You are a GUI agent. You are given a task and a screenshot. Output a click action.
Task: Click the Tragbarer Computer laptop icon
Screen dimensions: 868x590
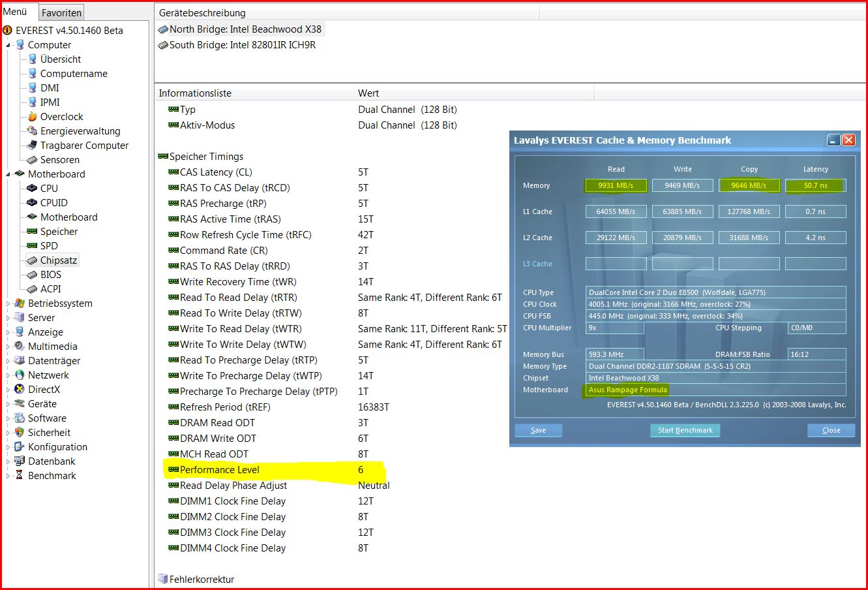coord(32,145)
